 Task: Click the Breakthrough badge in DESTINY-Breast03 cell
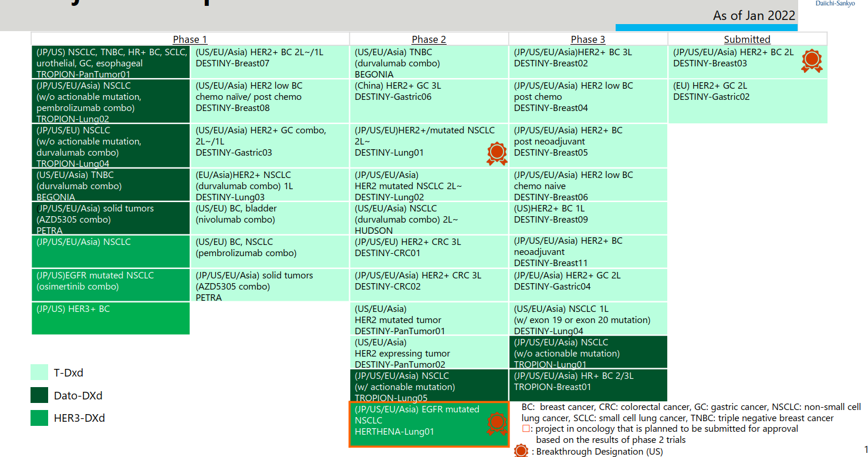point(812,62)
